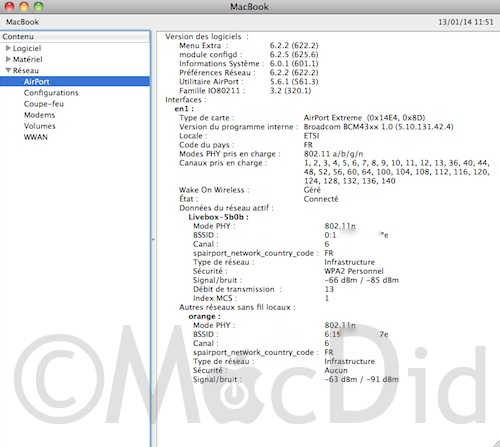Click the Version des logiciels heading
Screen dimensions: 500x447
tap(206, 37)
